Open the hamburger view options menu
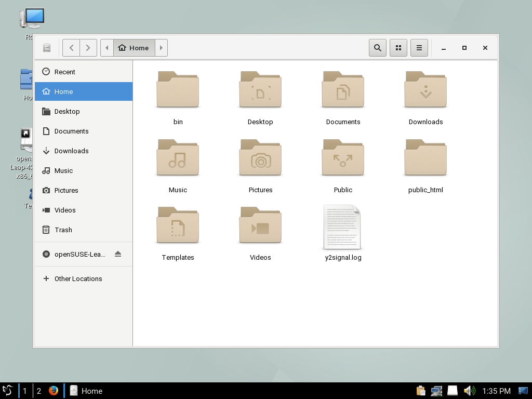 (419, 48)
